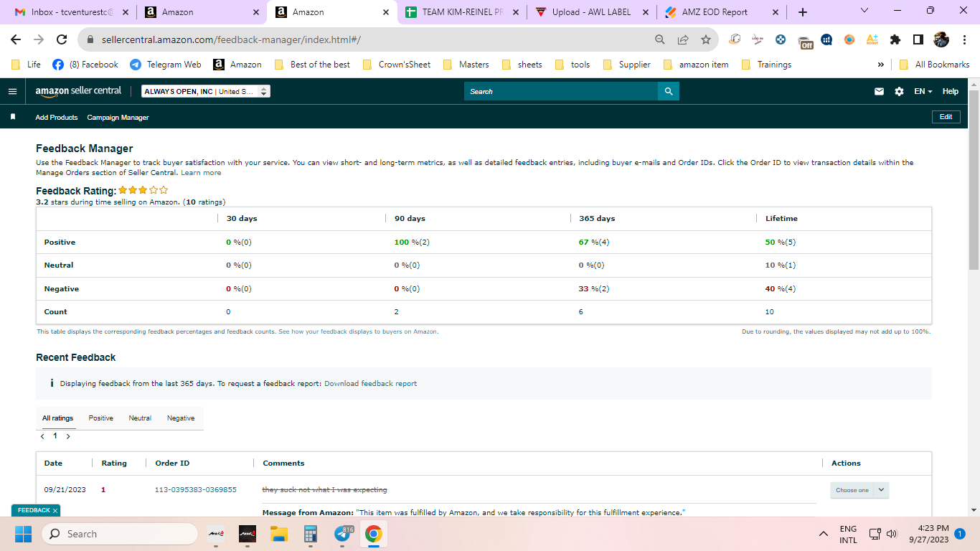Click the bookmark flag icon beside Add Products
980x551 pixels.
tap(12, 117)
